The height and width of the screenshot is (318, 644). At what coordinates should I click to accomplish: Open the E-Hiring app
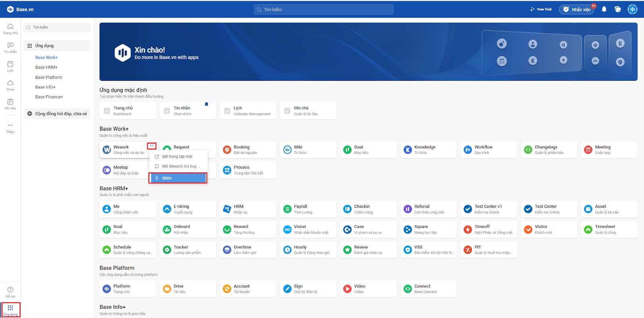(x=188, y=209)
